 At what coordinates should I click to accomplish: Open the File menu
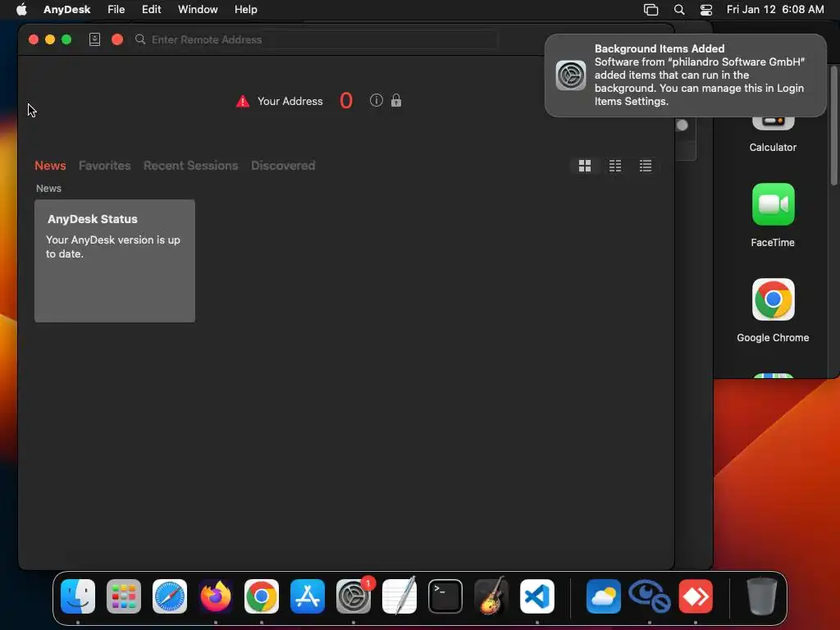click(116, 10)
